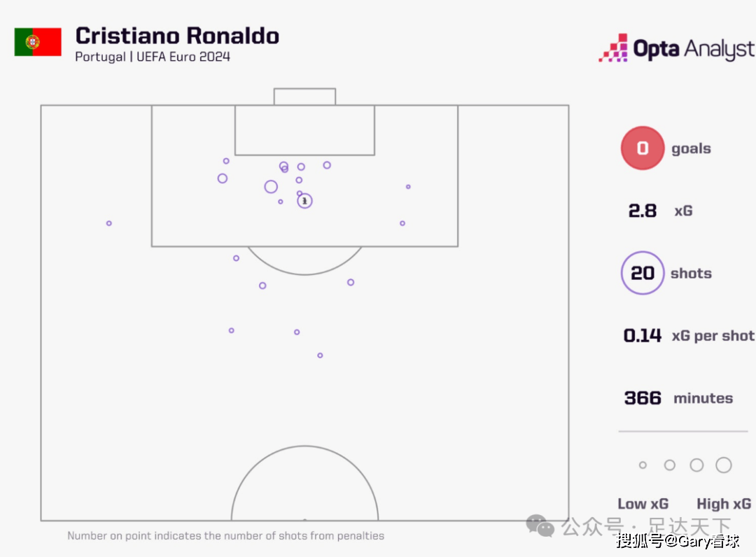Click the goal frame atop the pitch
Image resolution: width=756 pixels, height=557 pixels.
click(304, 97)
